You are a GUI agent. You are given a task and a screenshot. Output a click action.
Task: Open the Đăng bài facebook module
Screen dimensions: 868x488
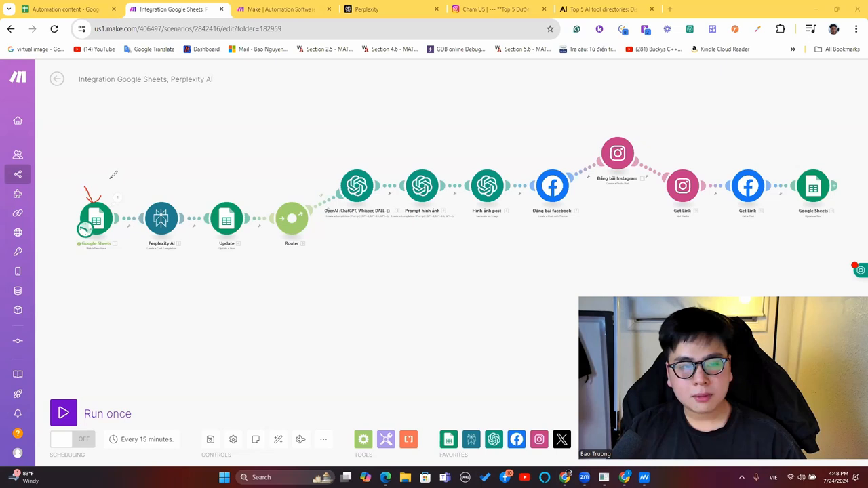tap(552, 186)
